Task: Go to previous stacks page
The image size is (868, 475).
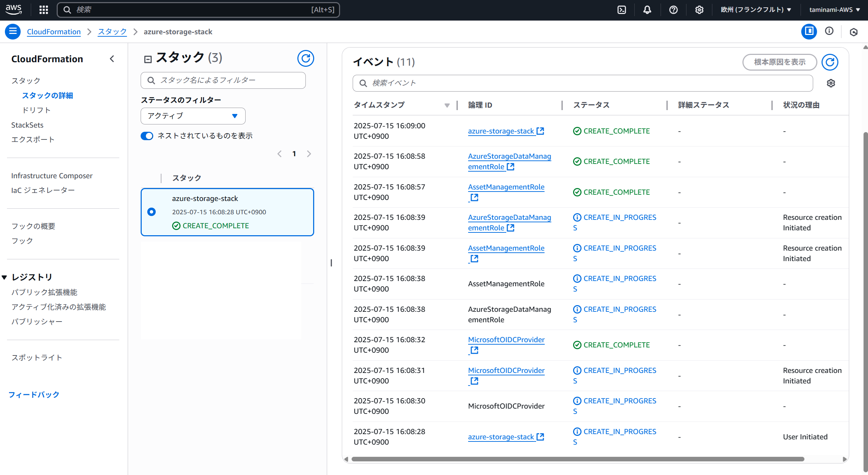Action: coord(280,154)
